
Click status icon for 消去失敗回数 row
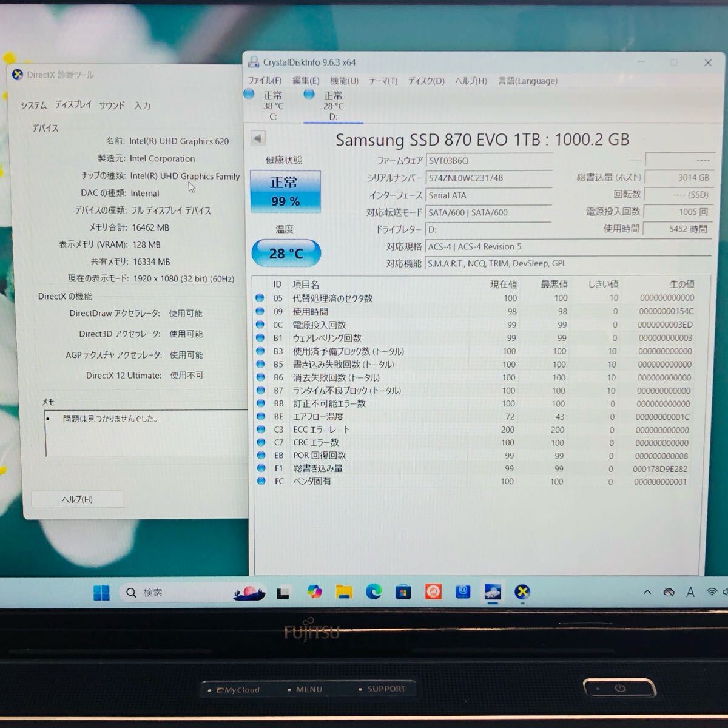[260, 377]
